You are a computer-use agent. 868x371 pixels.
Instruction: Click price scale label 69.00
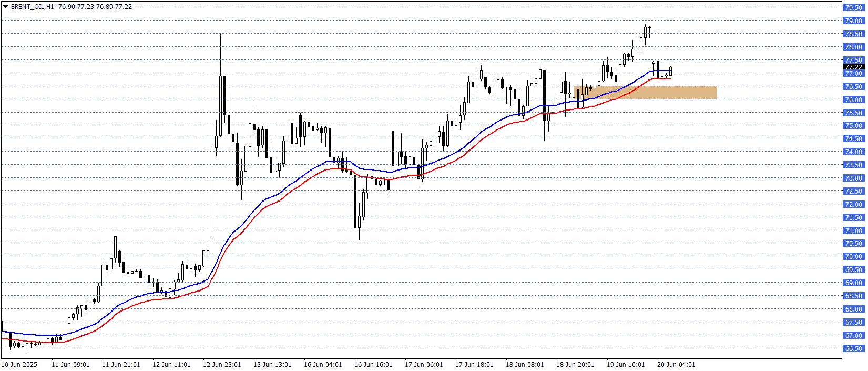click(853, 283)
